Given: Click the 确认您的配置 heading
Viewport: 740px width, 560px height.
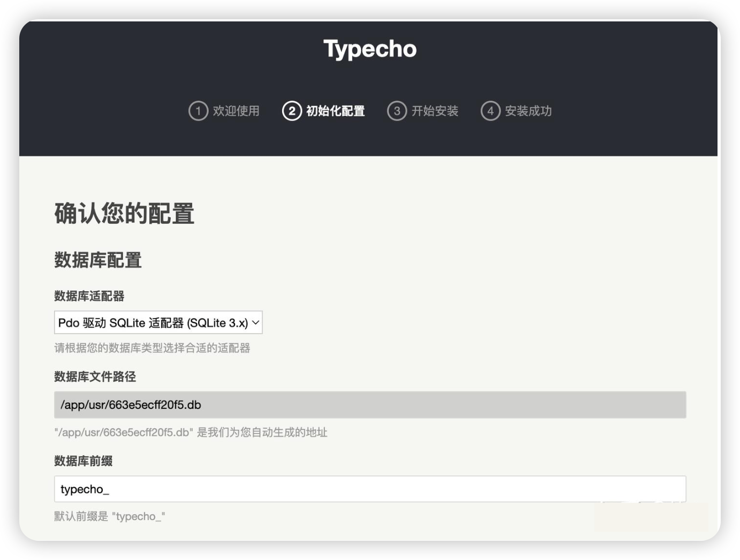Looking at the screenshot, I should (x=124, y=213).
